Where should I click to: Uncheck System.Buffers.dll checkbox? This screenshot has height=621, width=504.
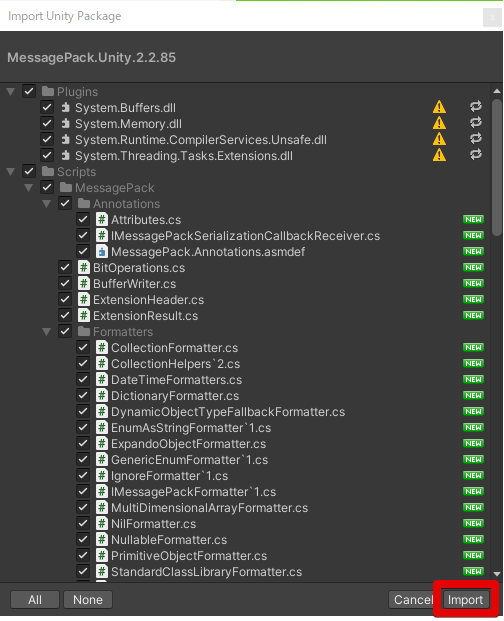coord(47,107)
